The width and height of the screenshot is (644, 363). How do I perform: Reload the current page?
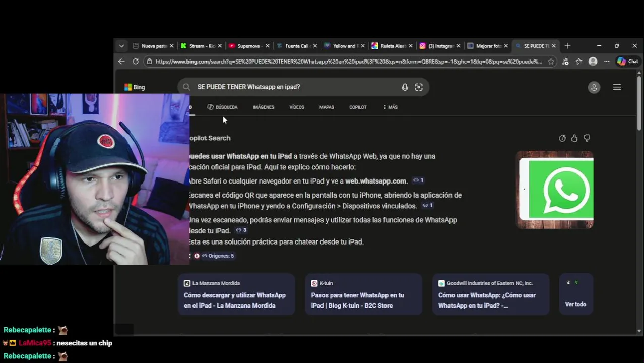coord(136,62)
